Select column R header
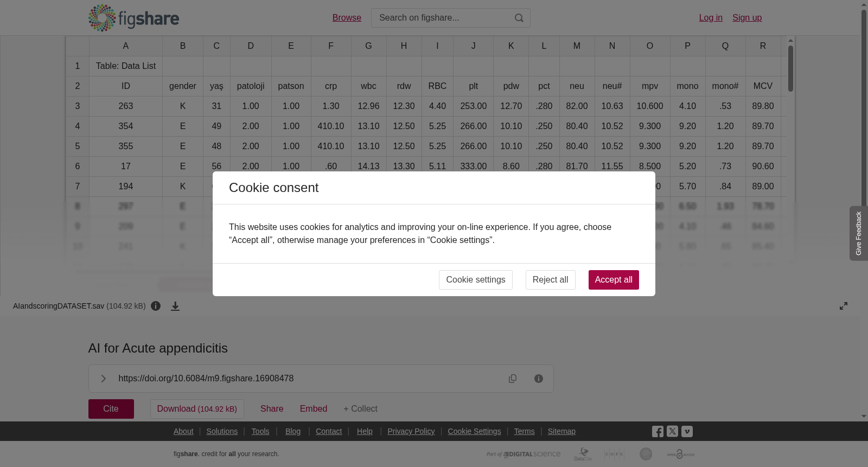This screenshot has height=467, width=868. click(x=763, y=46)
